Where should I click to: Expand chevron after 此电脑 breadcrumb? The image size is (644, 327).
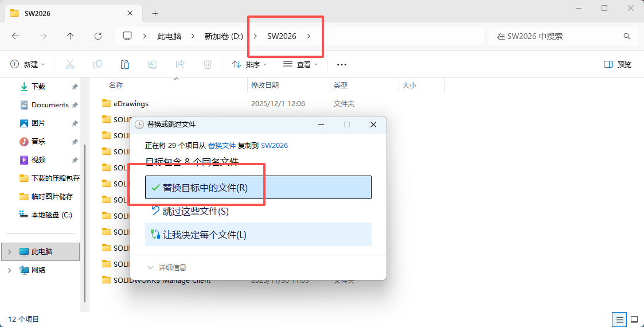point(193,36)
